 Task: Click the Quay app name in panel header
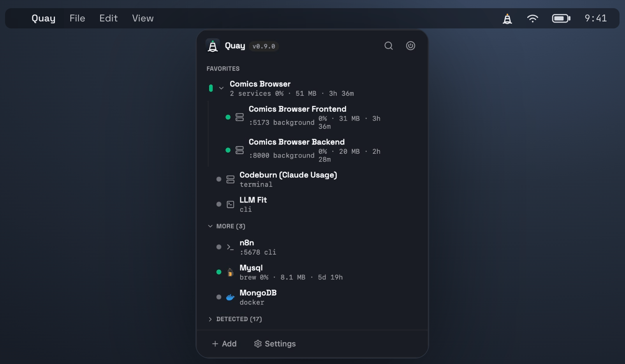(x=235, y=46)
